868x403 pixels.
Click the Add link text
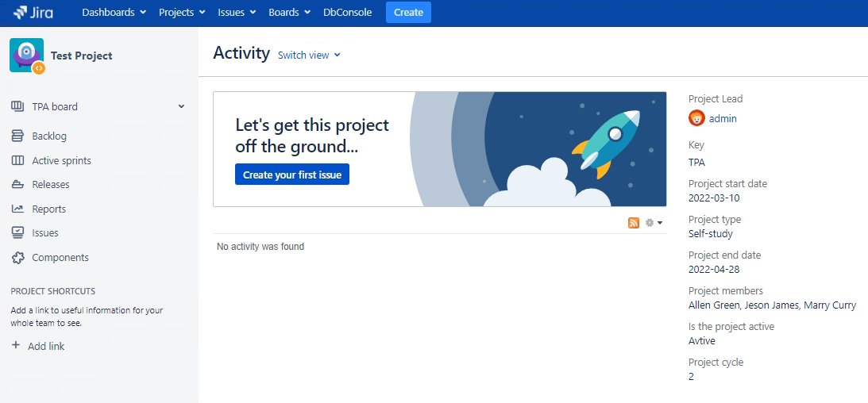point(46,347)
